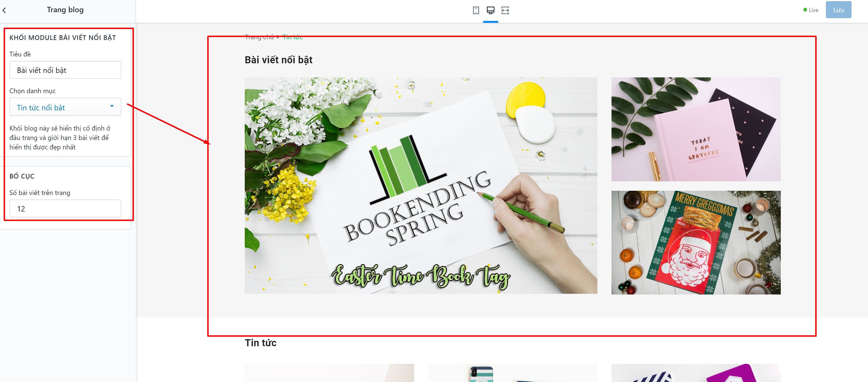This screenshot has width=868, height=382.
Task: Select the Trang blog panel title
Action: tap(65, 10)
